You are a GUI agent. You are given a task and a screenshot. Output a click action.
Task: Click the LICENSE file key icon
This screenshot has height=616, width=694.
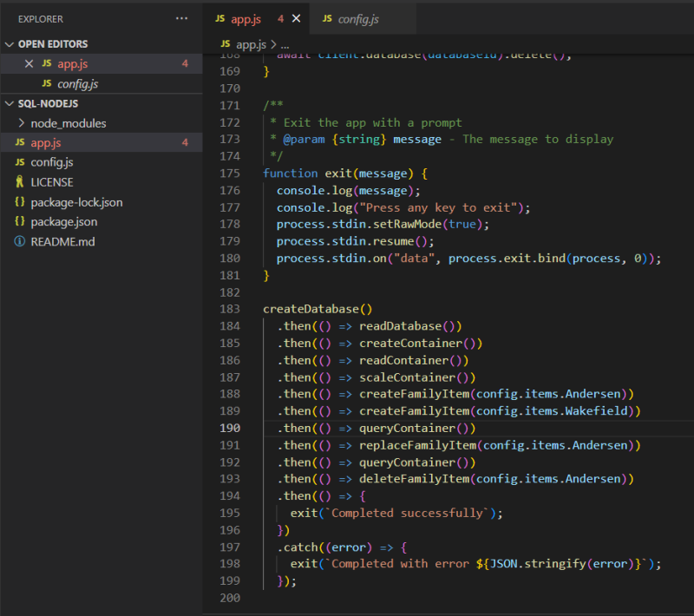point(19,182)
